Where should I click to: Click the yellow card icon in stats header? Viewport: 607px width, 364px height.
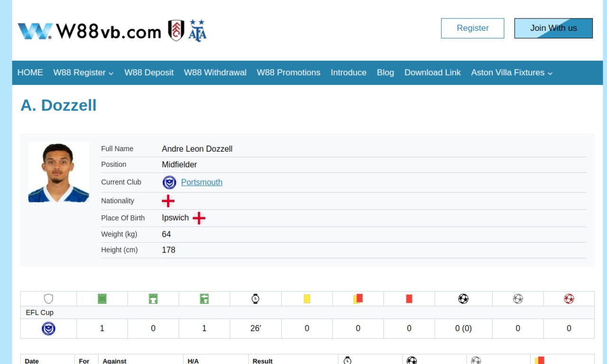tap(307, 299)
